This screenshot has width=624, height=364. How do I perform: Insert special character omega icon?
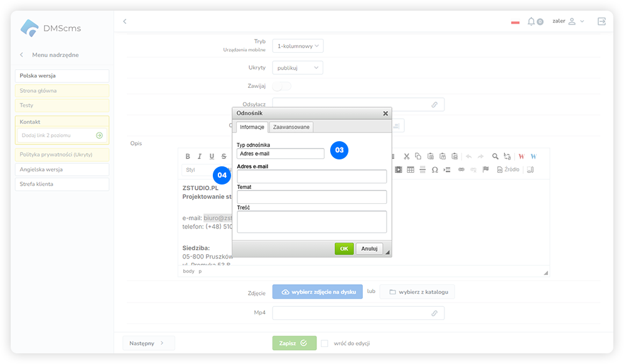pos(435,170)
